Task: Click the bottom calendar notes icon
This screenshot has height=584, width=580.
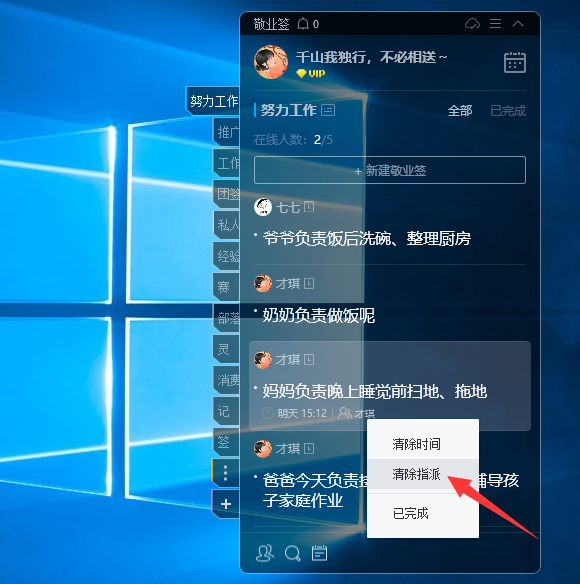Action: point(319,553)
